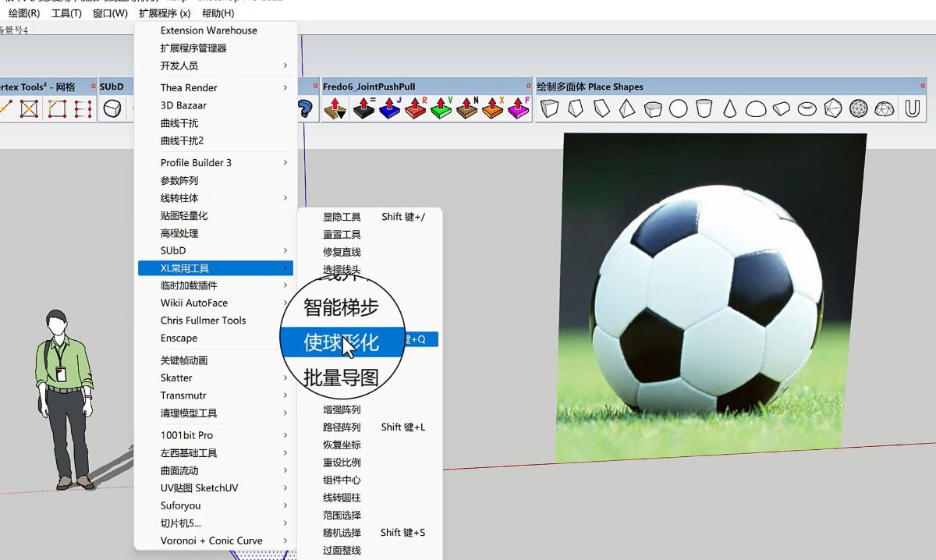The height and width of the screenshot is (560, 936).
Task: Click the U-shaped icon in Place Shapes
Action: coord(911,108)
